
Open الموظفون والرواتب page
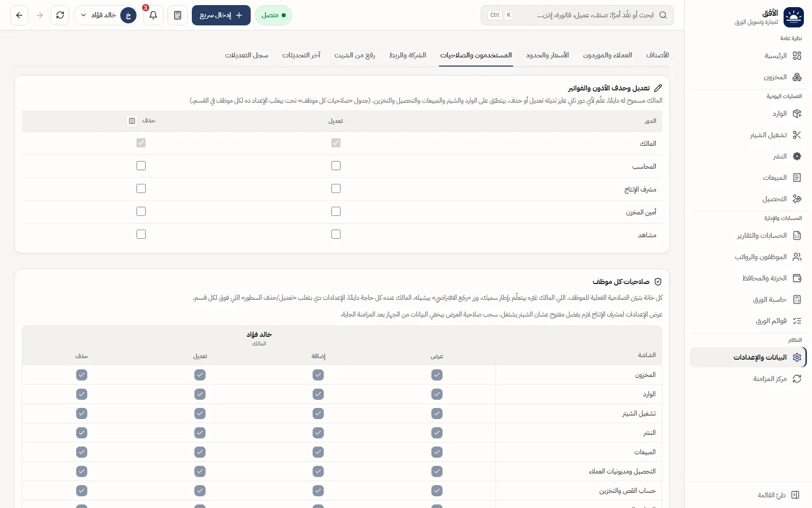(x=748, y=257)
